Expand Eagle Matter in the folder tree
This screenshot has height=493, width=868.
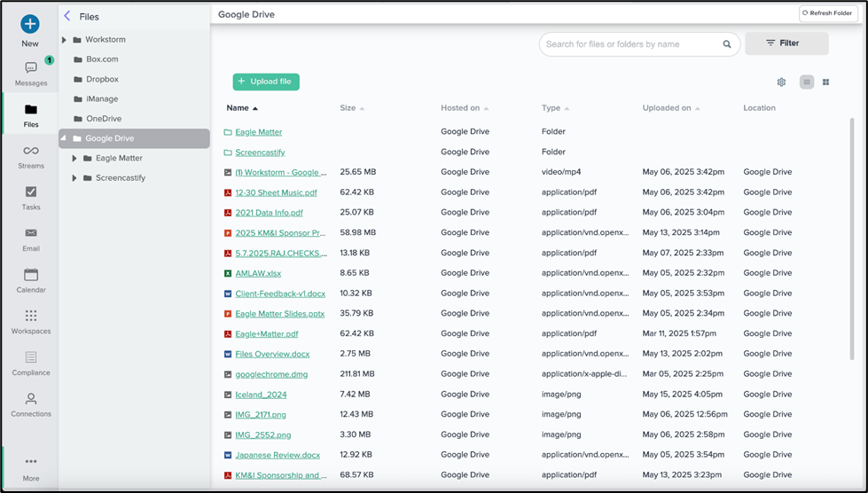[74, 158]
